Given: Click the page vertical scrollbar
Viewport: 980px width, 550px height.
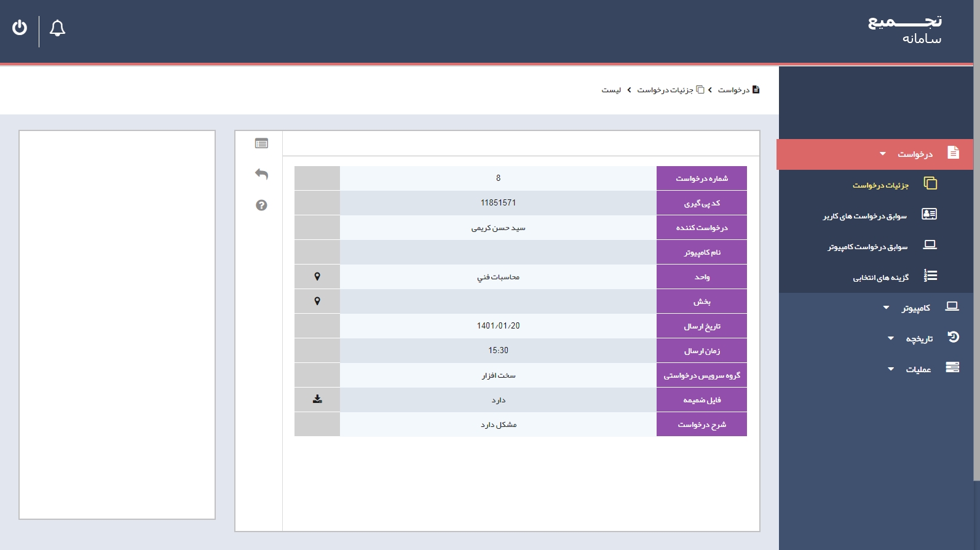Looking at the screenshot, I should (976, 246).
